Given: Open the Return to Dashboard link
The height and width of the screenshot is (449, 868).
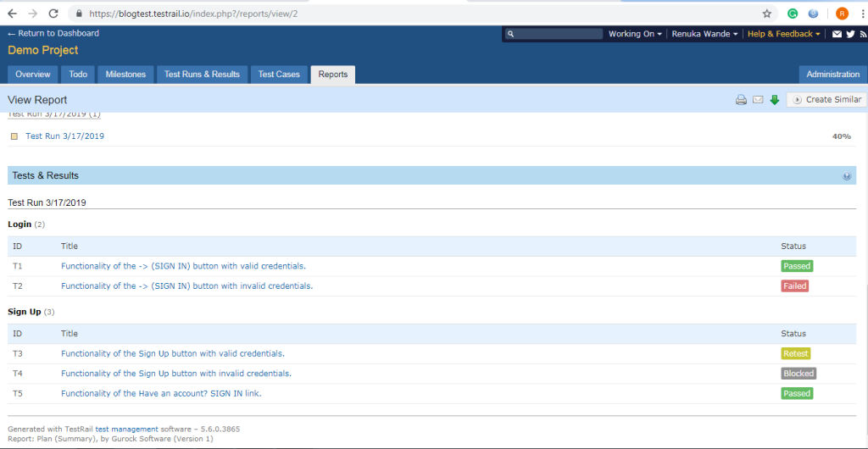Looking at the screenshot, I should coord(53,33).
